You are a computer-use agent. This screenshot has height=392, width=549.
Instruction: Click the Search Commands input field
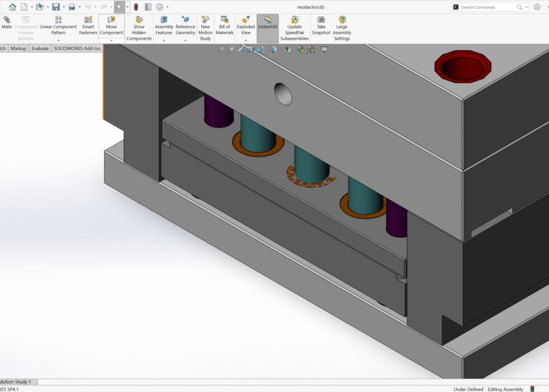[x=487, y=7]
